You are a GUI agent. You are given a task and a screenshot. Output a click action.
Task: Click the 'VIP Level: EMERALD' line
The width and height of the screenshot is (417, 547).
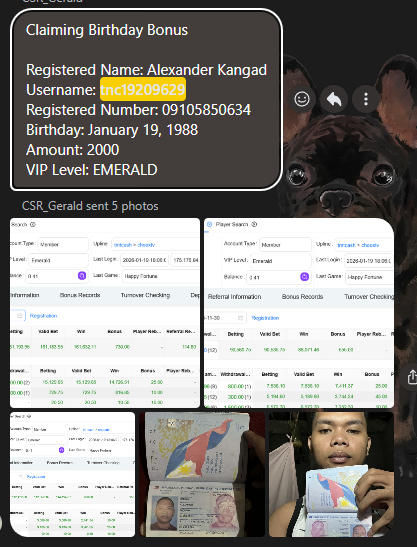coord(92,170)
